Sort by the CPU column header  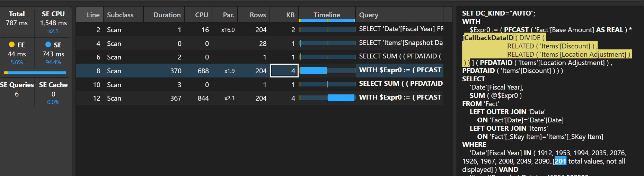(201, 15)
